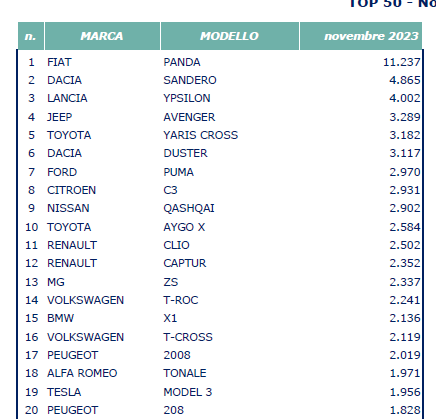Select the PANDA model cell
The height and width of the screenshot is (419, 436).
coord(182,62)
